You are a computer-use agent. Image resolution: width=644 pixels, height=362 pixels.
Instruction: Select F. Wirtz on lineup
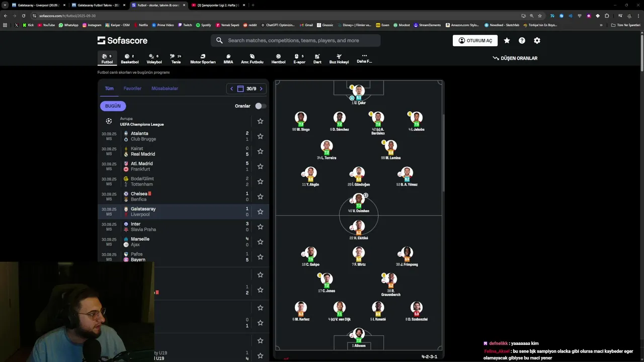(359, 256)
